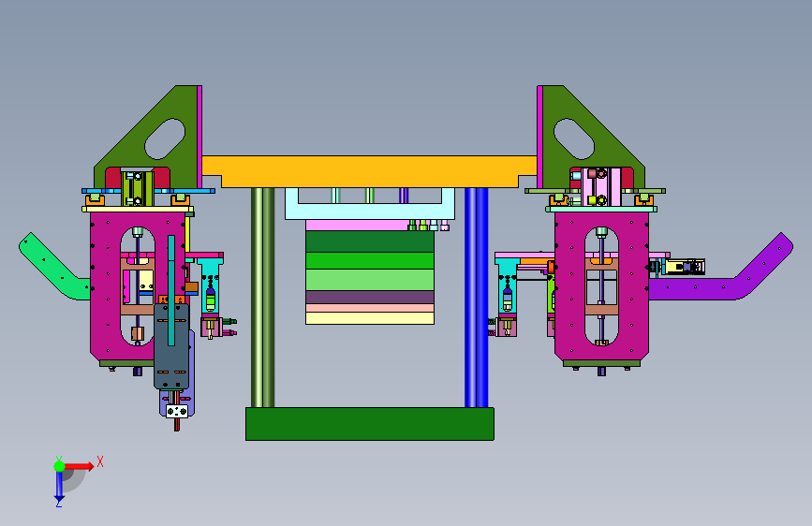Image resolution: width=812 pixels, height=526 pixels.
Task: Select the pink plate atop the center stack
Action: [x=358, y=226]
